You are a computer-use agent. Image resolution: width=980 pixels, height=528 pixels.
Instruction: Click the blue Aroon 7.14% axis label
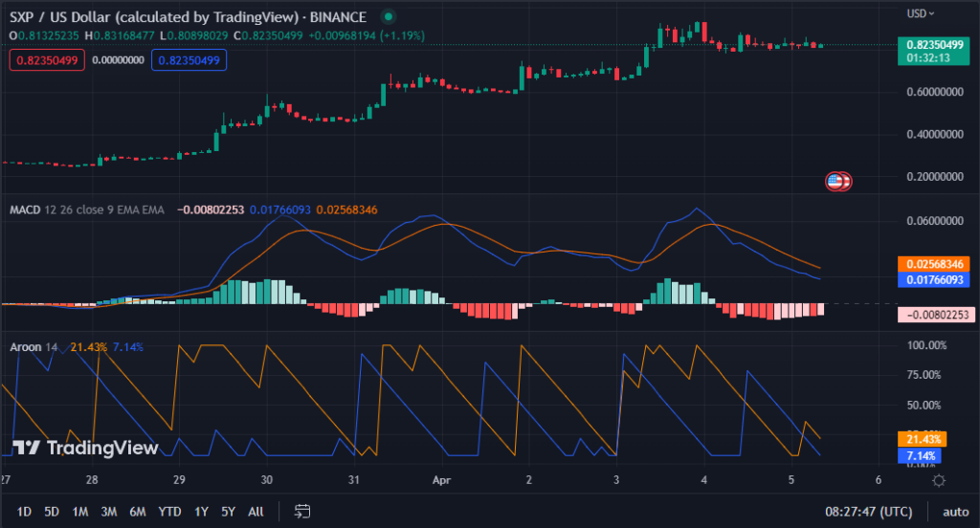pyautogui.click(x=920, y=455)
